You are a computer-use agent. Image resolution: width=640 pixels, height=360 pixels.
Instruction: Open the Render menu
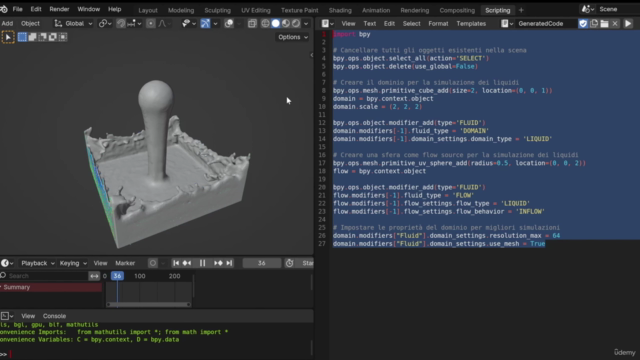coord(59,9)
